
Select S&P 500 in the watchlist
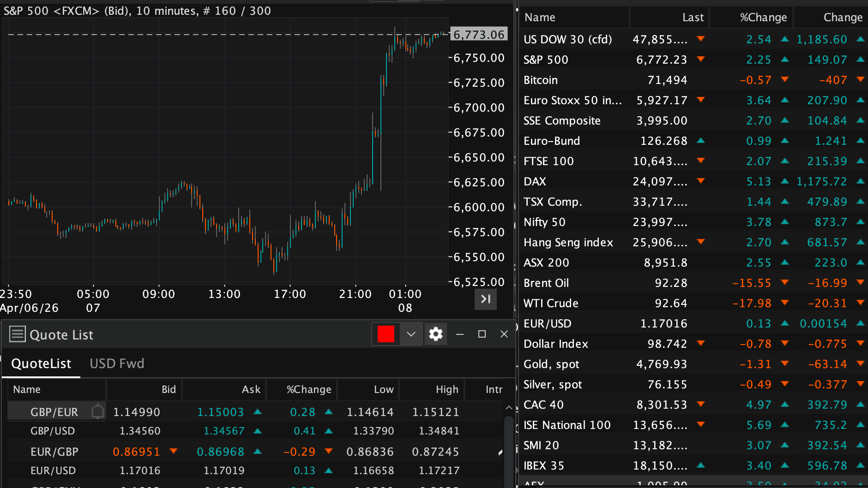(x=693, y=60)
